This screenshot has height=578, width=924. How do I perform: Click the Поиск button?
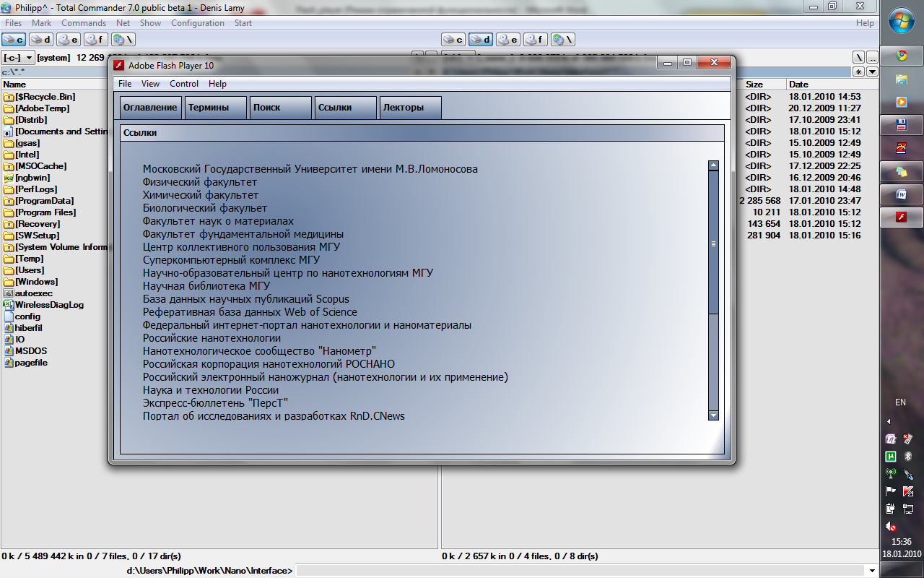pos(280,108)
